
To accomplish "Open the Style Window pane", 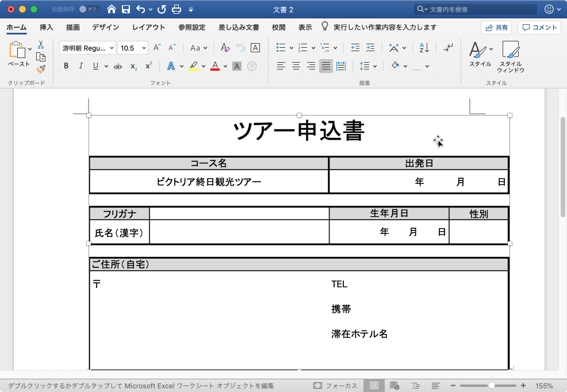I will point(511,57).
